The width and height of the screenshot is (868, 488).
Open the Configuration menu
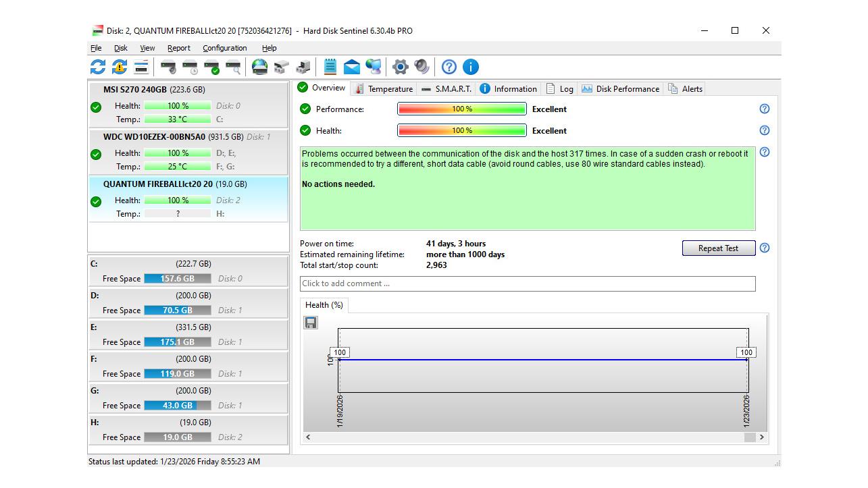click(224, 48)
